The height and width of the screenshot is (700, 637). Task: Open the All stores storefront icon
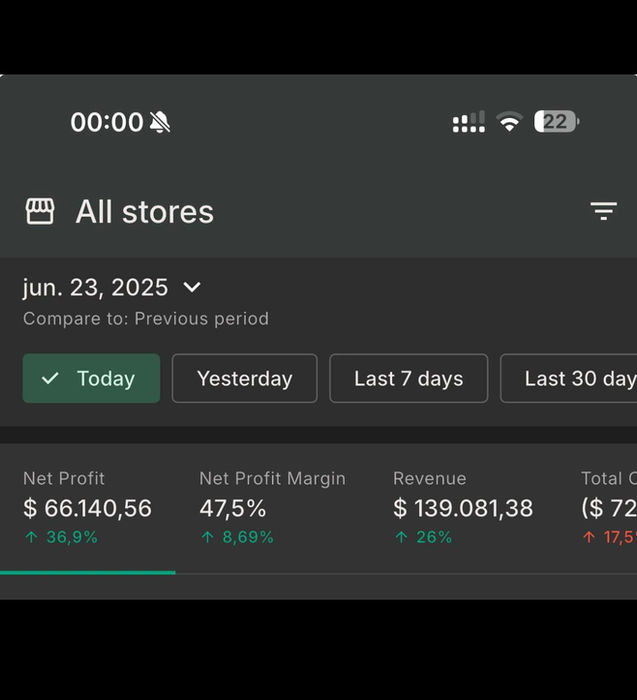click(40, 211)
